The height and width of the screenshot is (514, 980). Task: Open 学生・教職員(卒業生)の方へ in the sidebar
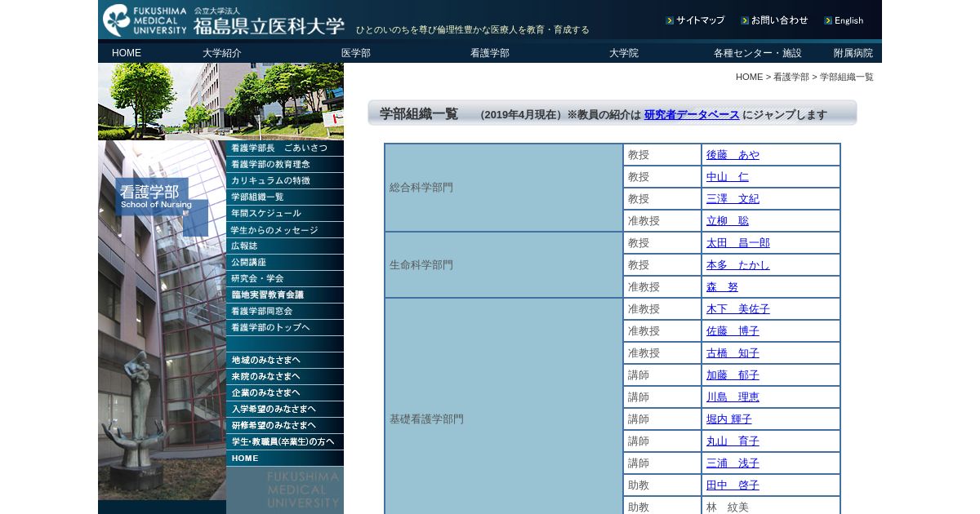(285, 442)
